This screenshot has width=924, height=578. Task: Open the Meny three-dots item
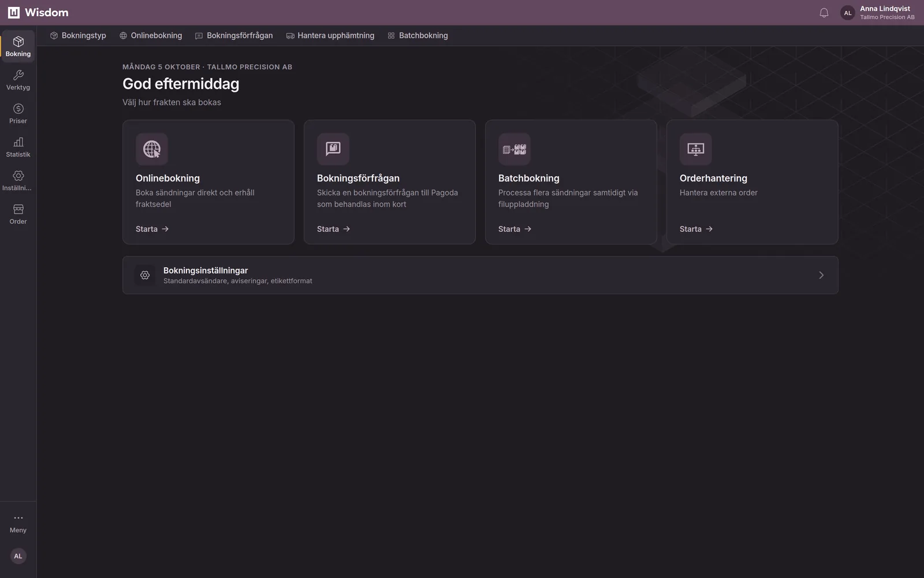[18, 523]
